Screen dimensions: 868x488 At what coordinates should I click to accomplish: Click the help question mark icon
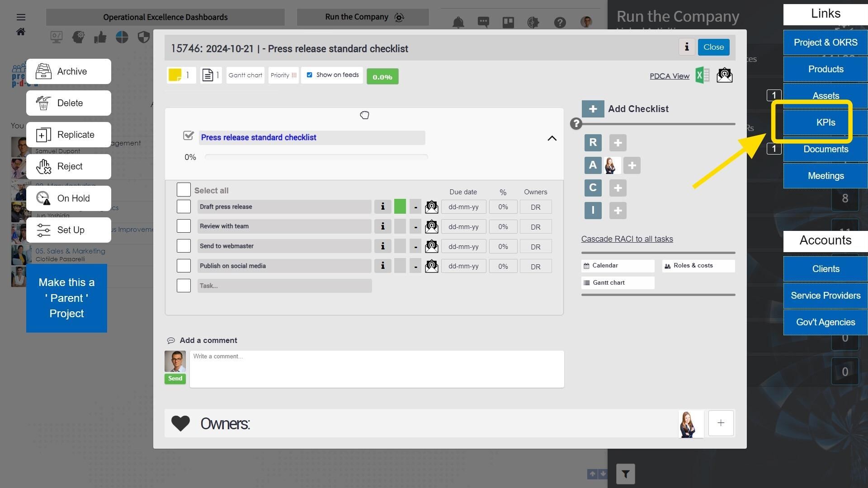(x=560, y=22)
